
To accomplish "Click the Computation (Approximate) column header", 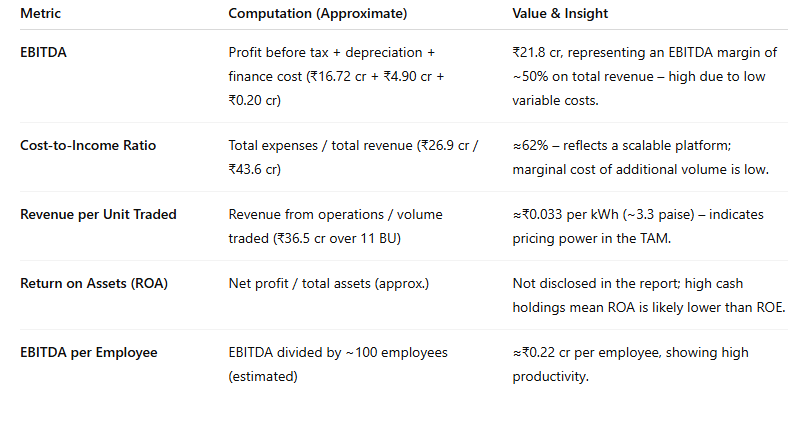I will [x=306, y=13].
